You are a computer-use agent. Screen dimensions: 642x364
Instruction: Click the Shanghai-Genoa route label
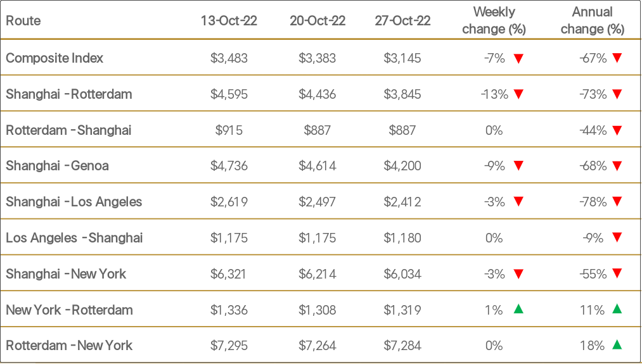57,166
